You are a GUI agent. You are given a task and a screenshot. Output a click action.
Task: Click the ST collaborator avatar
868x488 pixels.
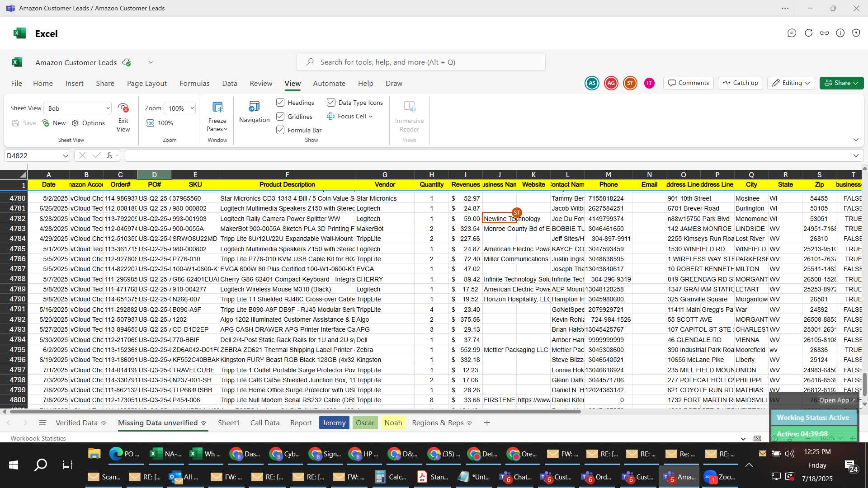[x=630, y=83]
